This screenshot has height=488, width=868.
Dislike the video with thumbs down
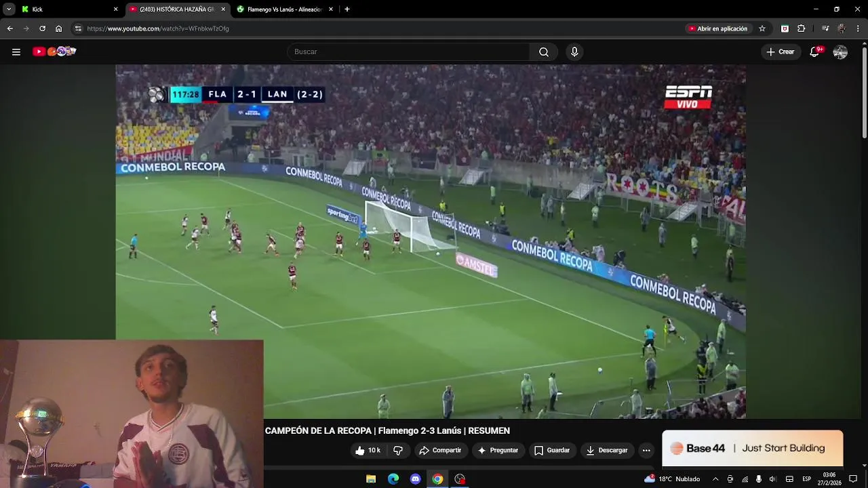[398, 450]
